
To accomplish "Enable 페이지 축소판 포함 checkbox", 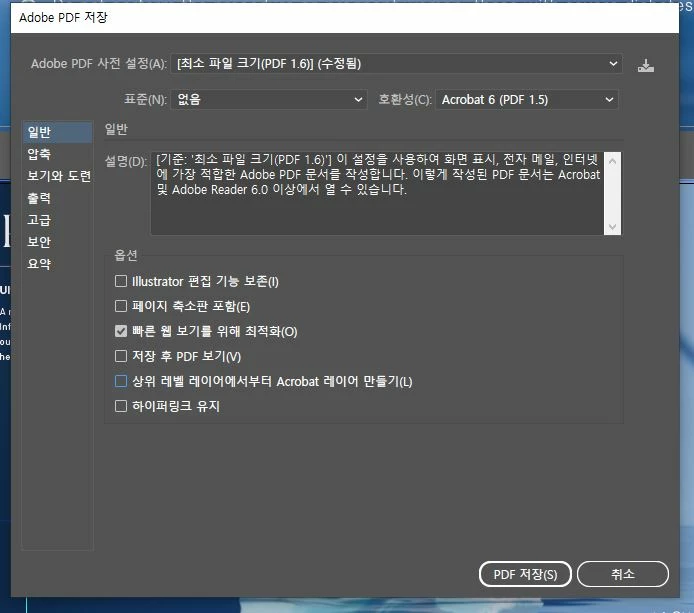I will click(x=121, y=306).
